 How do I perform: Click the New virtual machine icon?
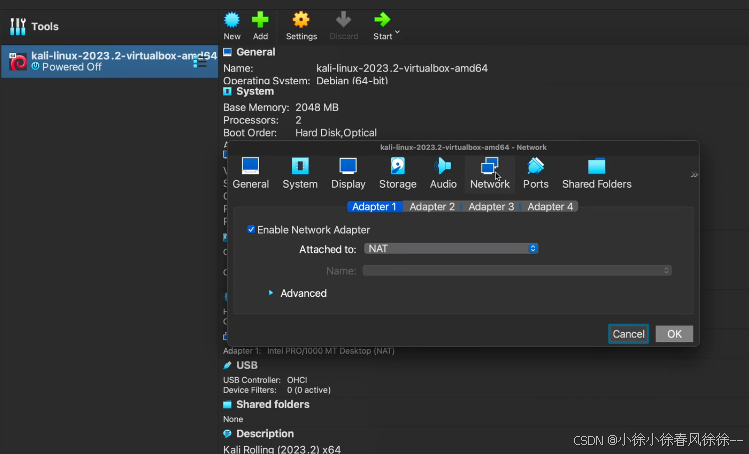point(232,20)
